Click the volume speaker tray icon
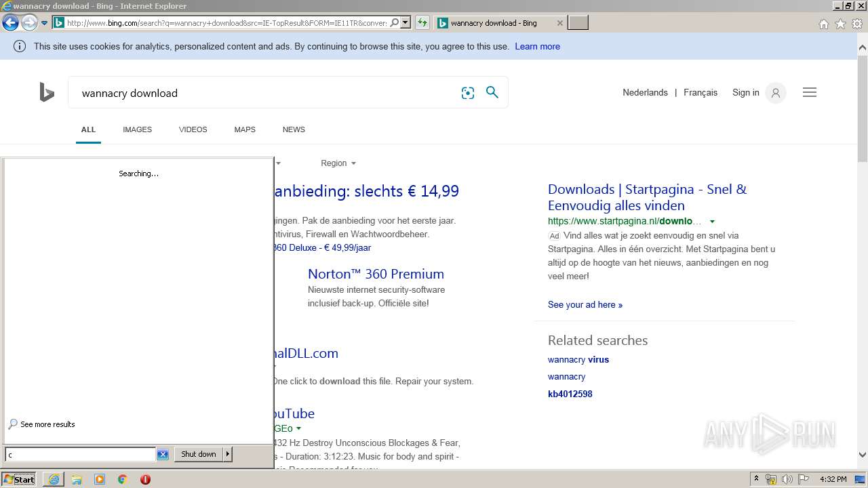The image size is (868, 488). pos(787,479)
